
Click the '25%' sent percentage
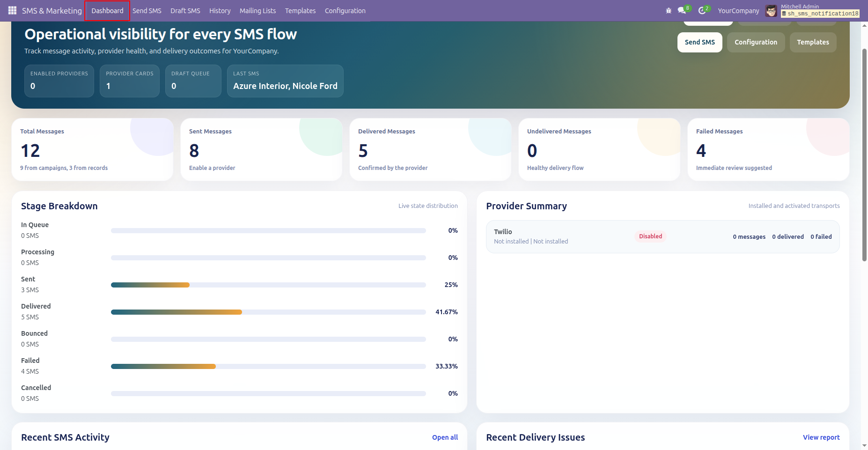pos(451,285)
